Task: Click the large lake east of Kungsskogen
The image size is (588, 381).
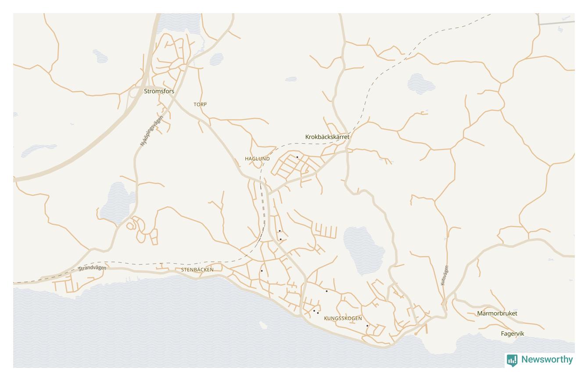Action: (x=363, y=251)
